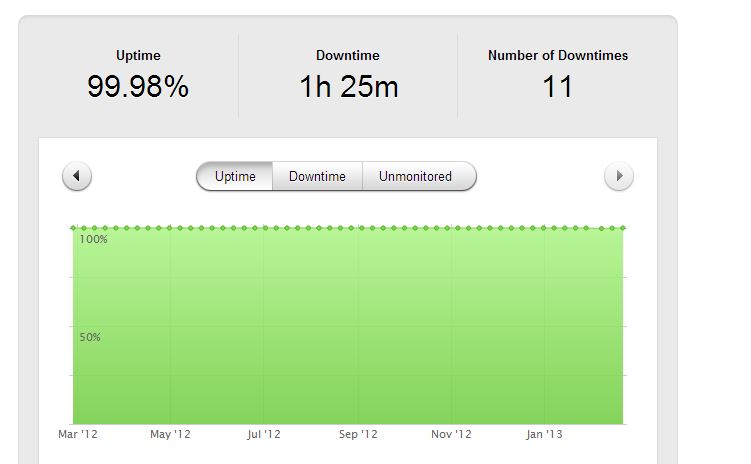Click the first data point on chart line
751x464 pixels.
pyautogui.click(x=73, y=228)
